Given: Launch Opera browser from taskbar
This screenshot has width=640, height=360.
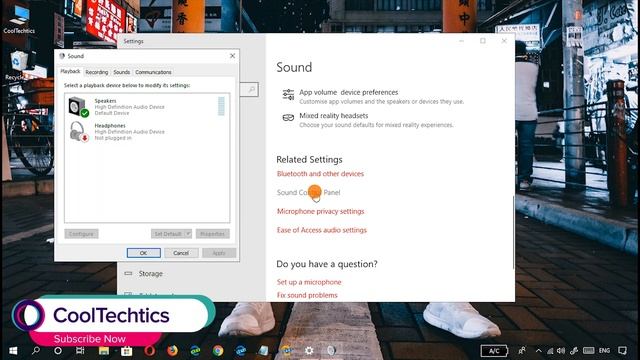Looking at the screenshot, I should click(x=149, y=351).
